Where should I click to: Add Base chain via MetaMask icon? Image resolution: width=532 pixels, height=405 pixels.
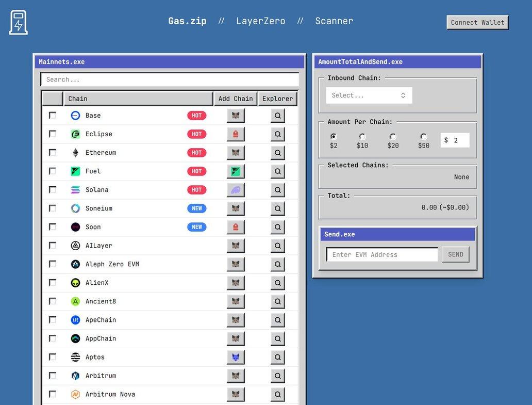(x=236, y=116)
